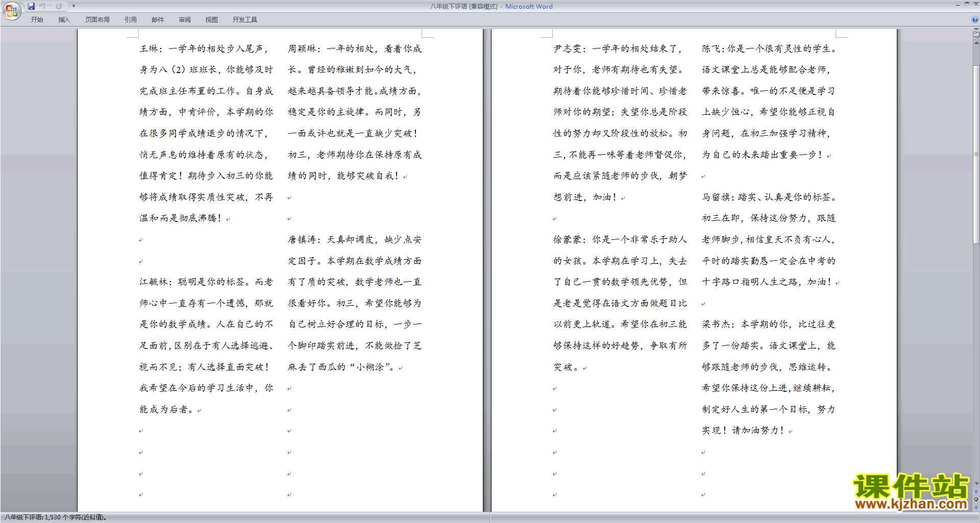Undo the last action
The width and height of the screenshot is (980, 523).
click(42, 6)
